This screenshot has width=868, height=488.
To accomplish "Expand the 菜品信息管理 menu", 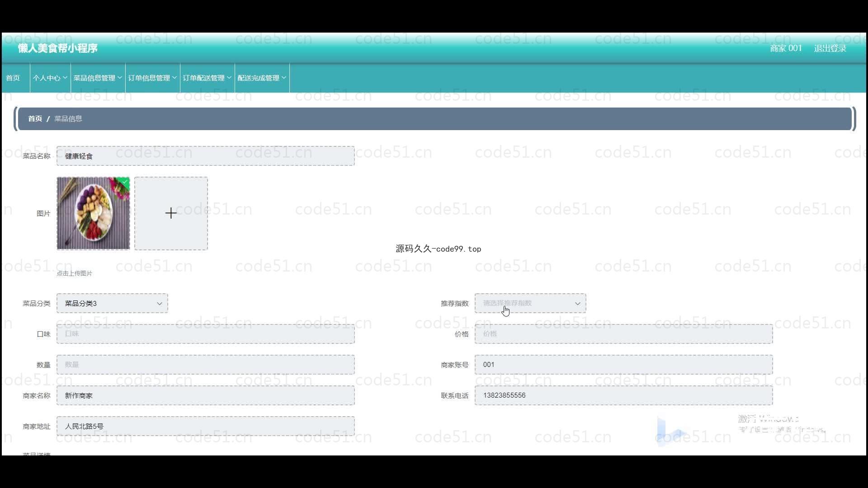I will tap(98, 78).
